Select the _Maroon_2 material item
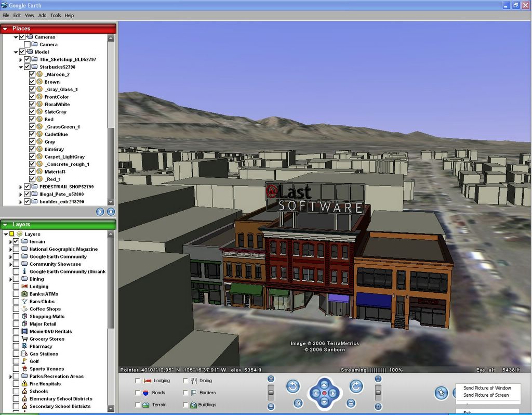Viewport: 532px width, 415px height. (57, 74)
